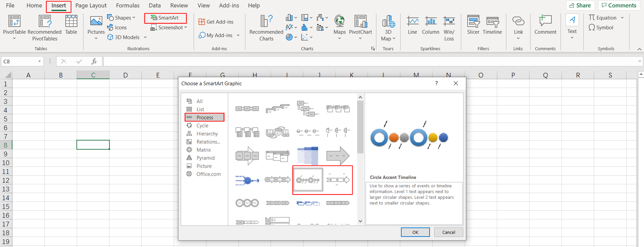644x247 pixels.
Task: Add a new Comment
Action: click(x=545, y=25)
